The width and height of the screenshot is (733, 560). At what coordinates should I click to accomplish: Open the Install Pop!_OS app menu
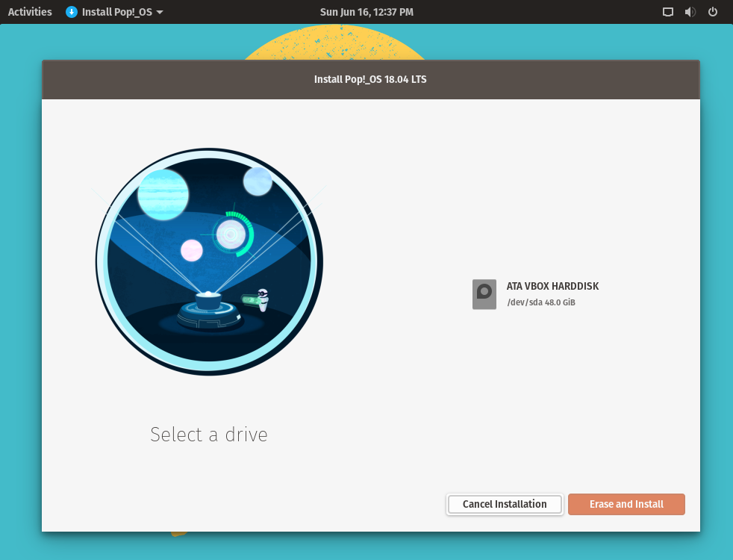114,12
